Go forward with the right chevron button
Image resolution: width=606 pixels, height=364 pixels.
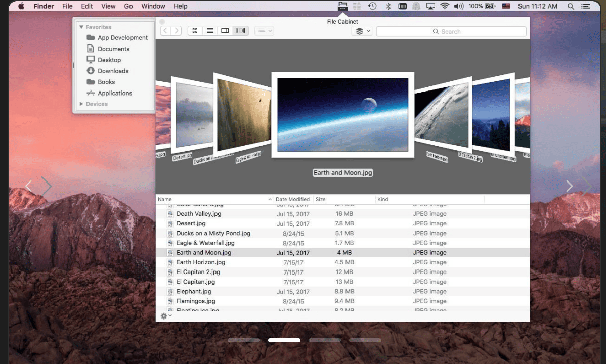(176, 30)
